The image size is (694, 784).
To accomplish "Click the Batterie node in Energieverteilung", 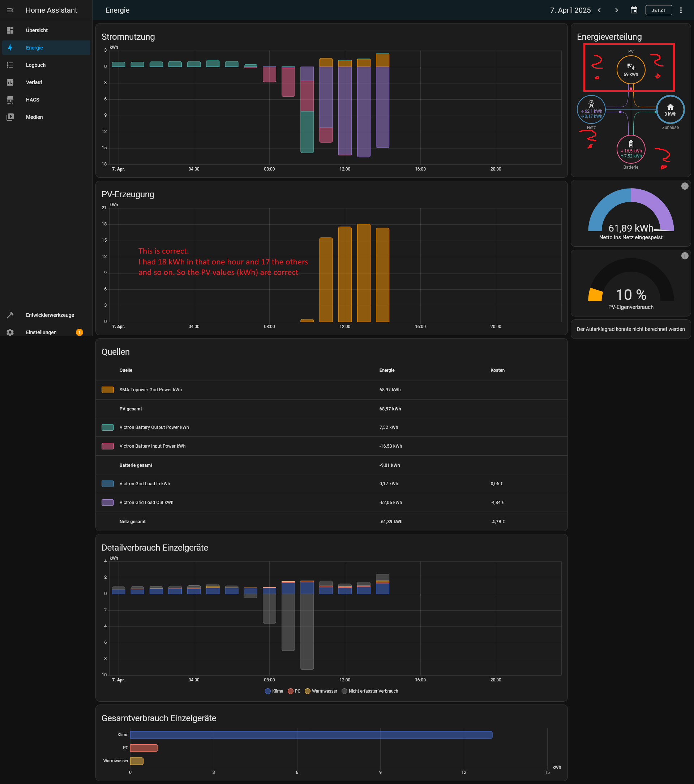I will (x=631, y=150).
